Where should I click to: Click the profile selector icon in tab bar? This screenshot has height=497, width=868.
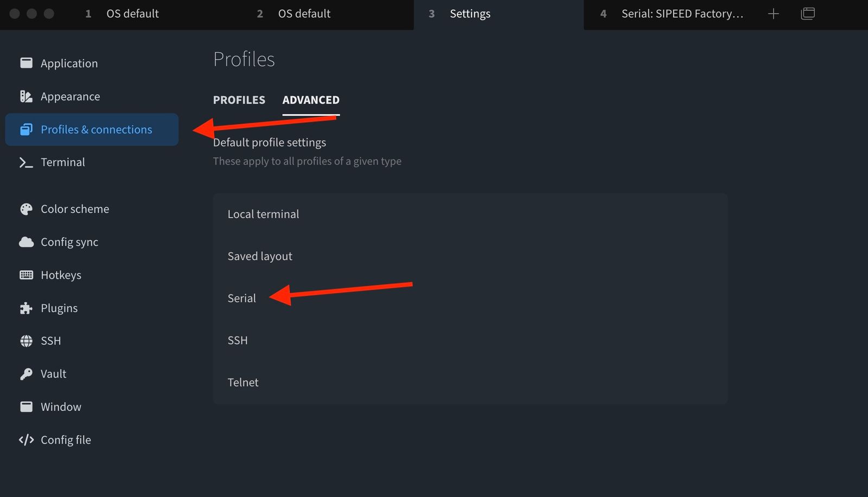808,14
